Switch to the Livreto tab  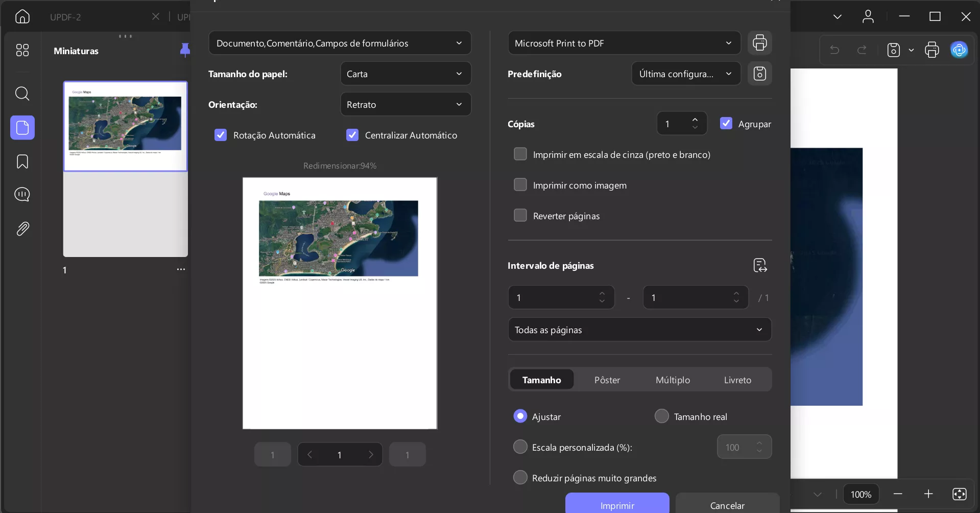coord(737,380)
